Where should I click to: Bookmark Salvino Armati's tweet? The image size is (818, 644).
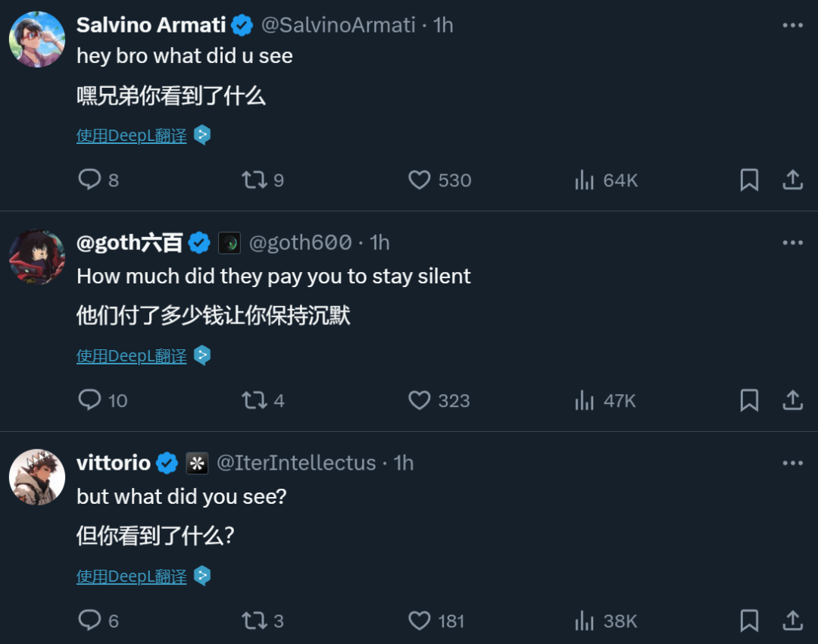pos(749,180)
